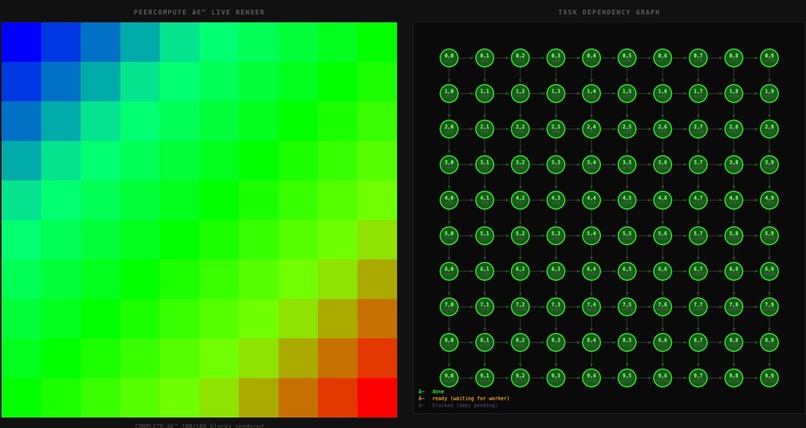The width and height of the screenshot is (806, 428).
Task: Select dependency node 9,7
Action: pos(698,378)
